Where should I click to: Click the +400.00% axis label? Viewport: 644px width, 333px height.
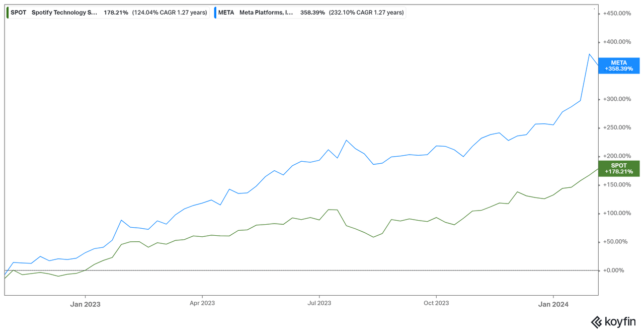(616, 42)
